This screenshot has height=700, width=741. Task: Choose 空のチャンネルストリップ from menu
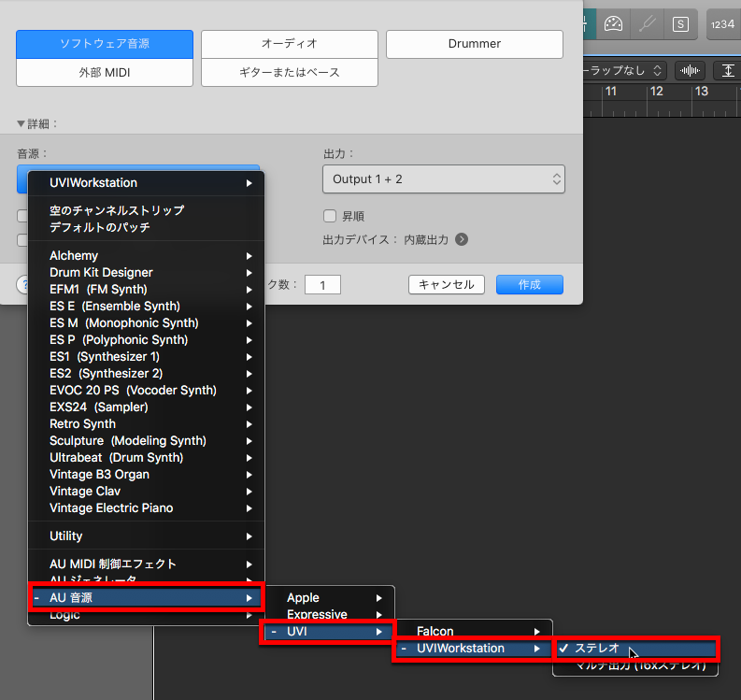pyautogui.click(x=147, y=210)
